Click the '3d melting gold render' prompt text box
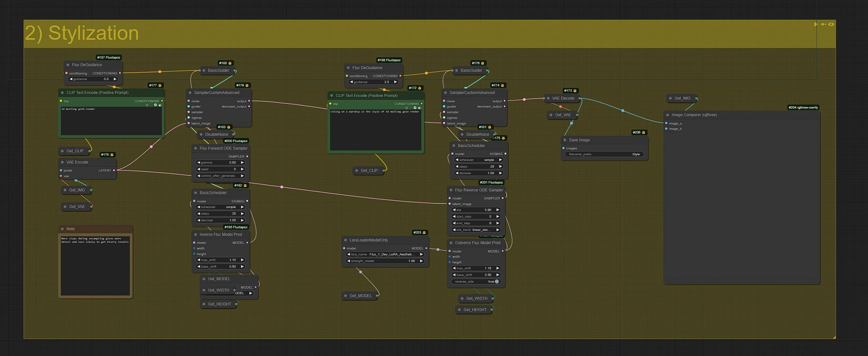 (111, 121)
